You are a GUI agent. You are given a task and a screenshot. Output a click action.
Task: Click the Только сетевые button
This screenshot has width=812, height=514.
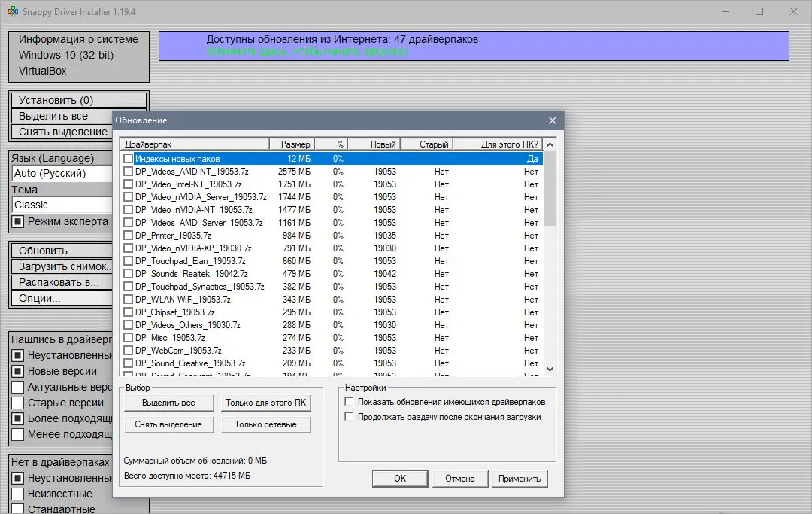point(265,424)
